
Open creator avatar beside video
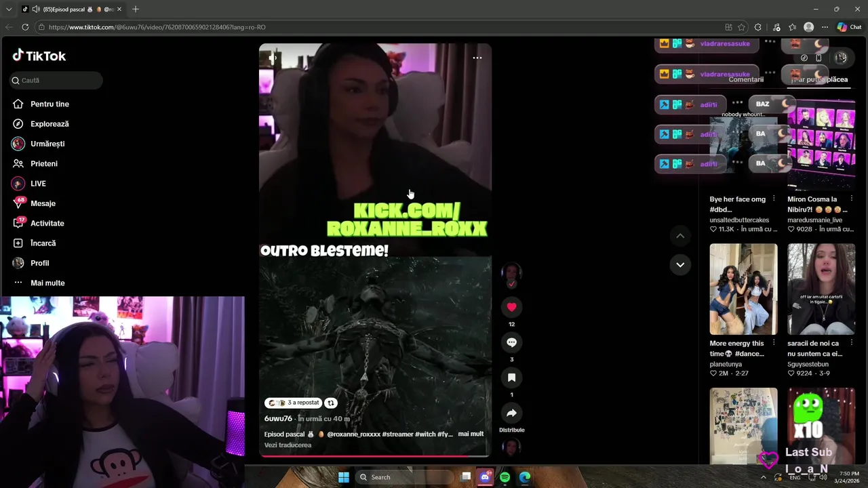[511, 273]
